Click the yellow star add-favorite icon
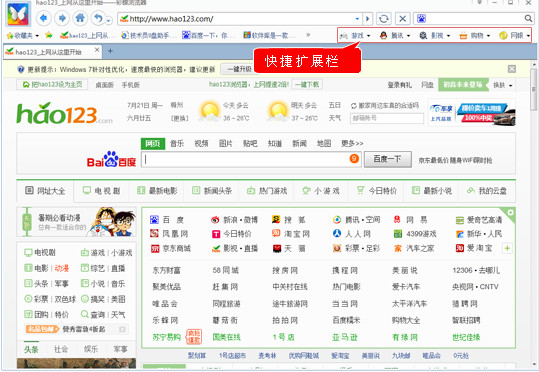 (49, 35)
